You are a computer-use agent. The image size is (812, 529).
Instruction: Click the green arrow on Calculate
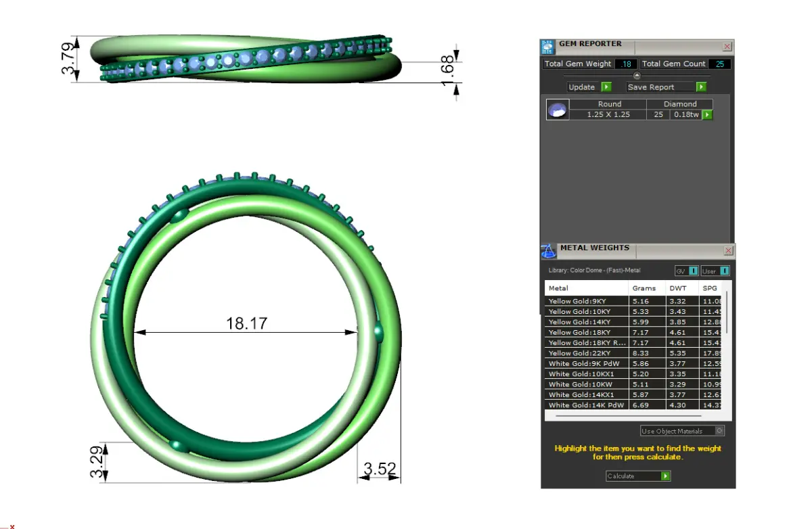[666, 476]
